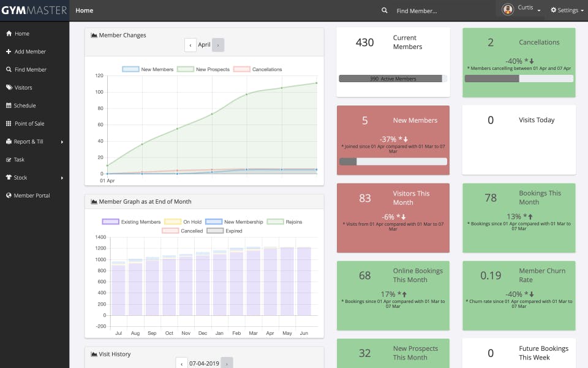The width and height of the screenshot is (588, 368).
Task: Click the Add Member plus icon
Action: coord(9,52)
